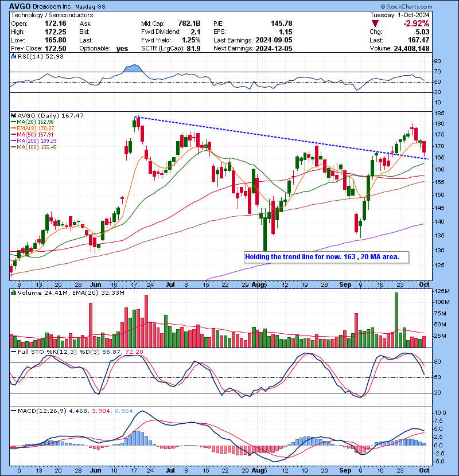Screen dimensions: 459x476
Task: Click the Chg value -5.03
Action: click(x=421, y=32)
